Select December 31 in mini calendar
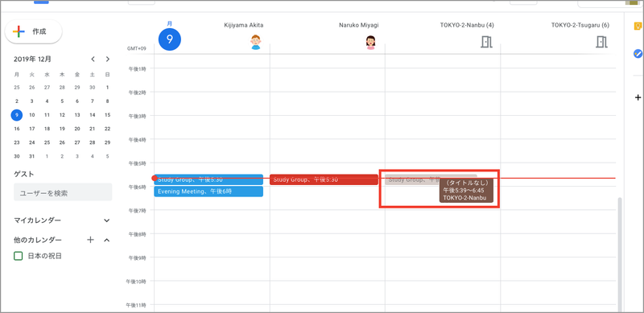The image size is (644, 313). (32, 156)
